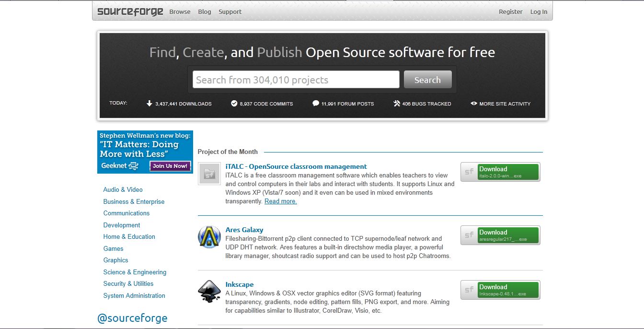Focus the project search field

click(296, 80)
